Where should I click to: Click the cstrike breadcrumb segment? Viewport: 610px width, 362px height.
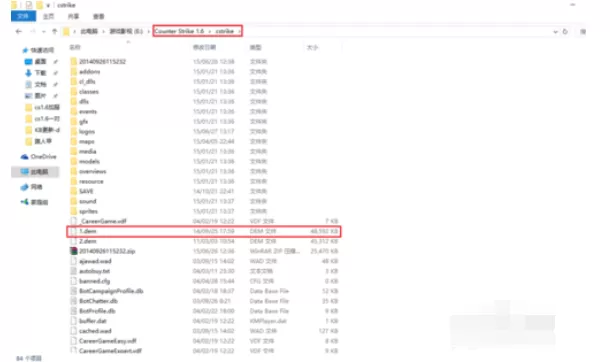pyautogui.click(x=224, y=31)
